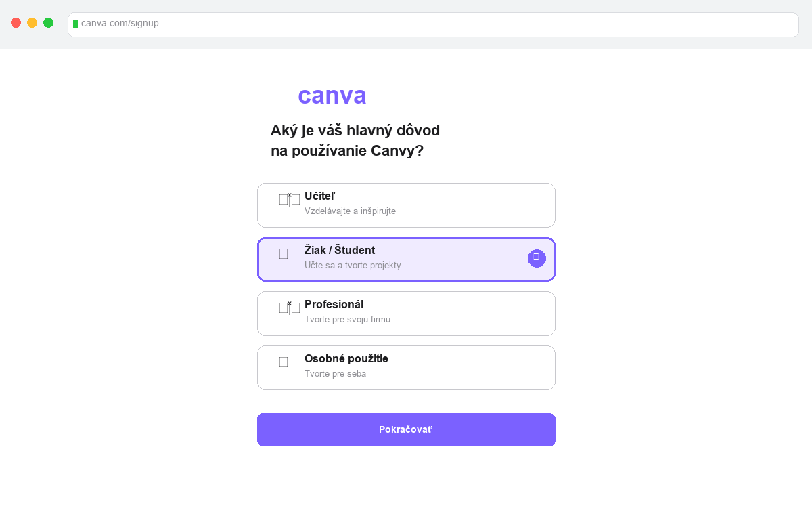Choose Profesionál as your main reason
Image resolution: width=812 pixels, height=508 pixels.
point(406,313)
